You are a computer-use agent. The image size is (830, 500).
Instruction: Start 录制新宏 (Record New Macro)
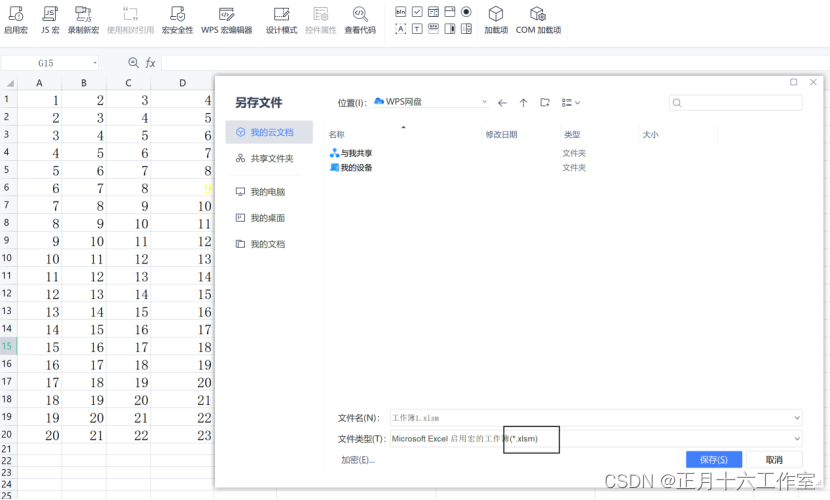click(x=83, y=20)
